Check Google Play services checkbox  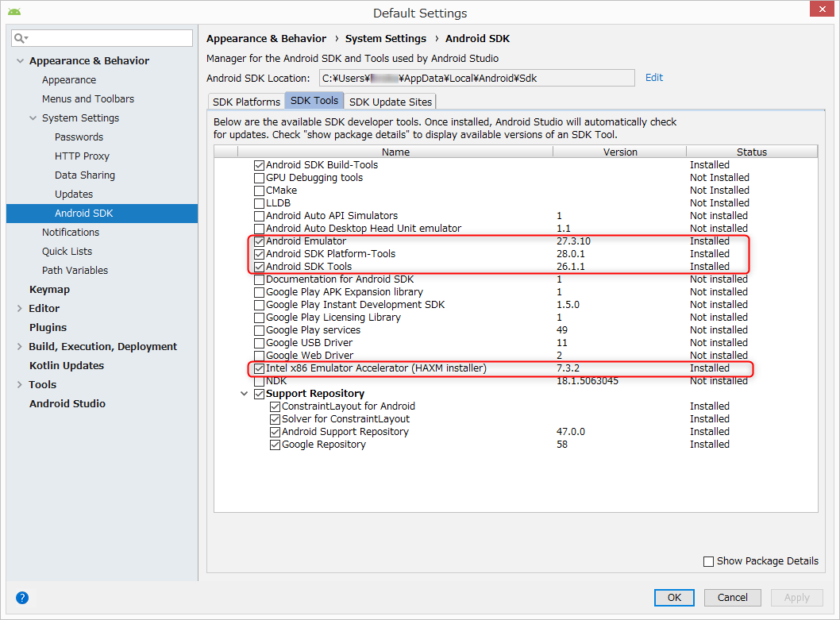[260, 330]
